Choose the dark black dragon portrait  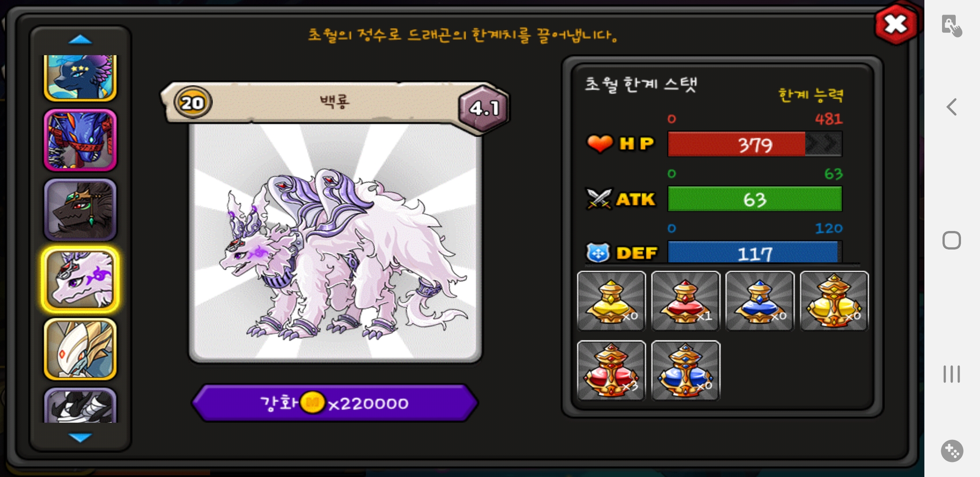coord(80,210)
